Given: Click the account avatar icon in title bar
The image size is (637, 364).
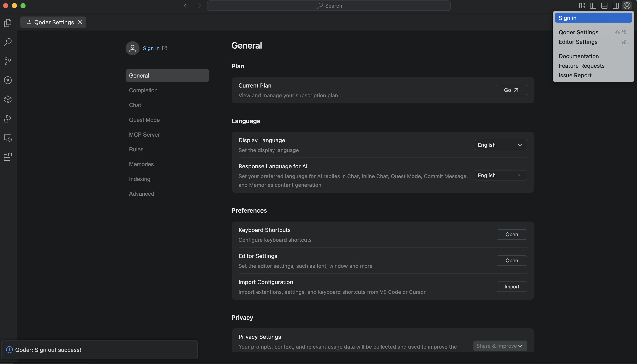Looking at the screenshot, I should click(627, 5).
